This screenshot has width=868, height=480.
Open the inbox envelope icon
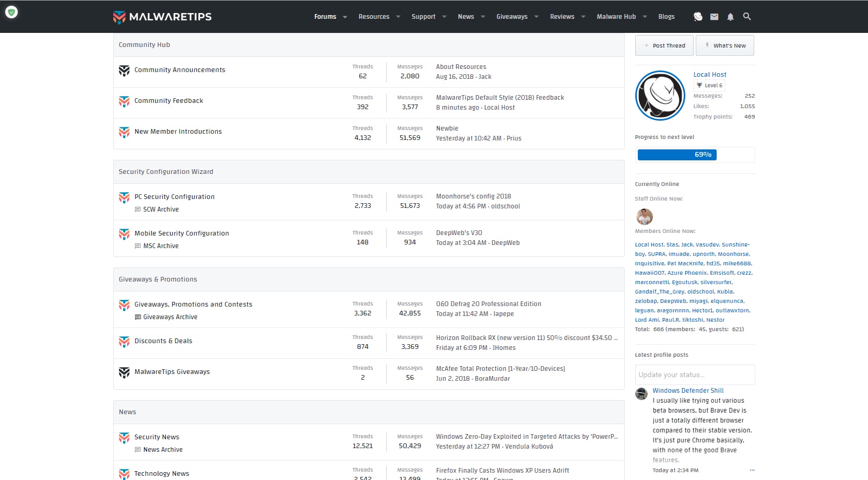pos(714,17)
